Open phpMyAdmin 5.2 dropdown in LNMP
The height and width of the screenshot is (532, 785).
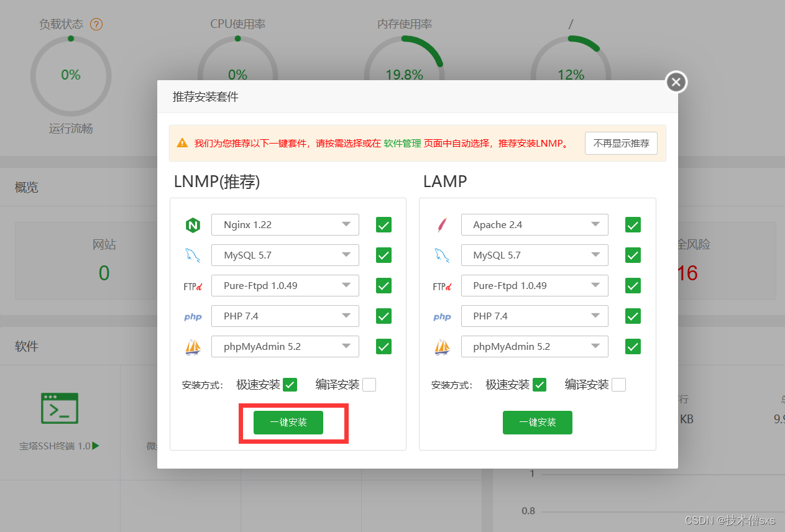[x=285, y=346]
